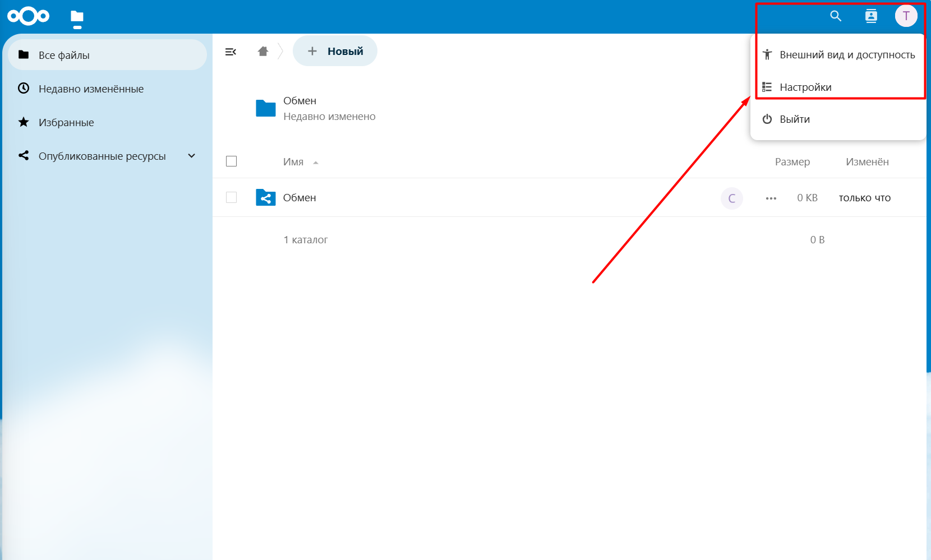Image resolution: width=931 pixels, height=560 pixels.
Task: Click Выйти to log out
Action: [x=838, y=119]
